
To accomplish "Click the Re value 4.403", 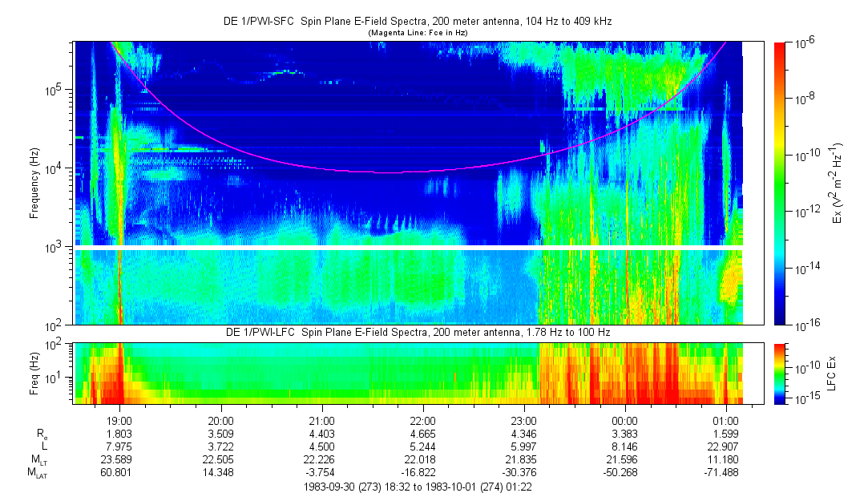I will (x=322, y=434).
